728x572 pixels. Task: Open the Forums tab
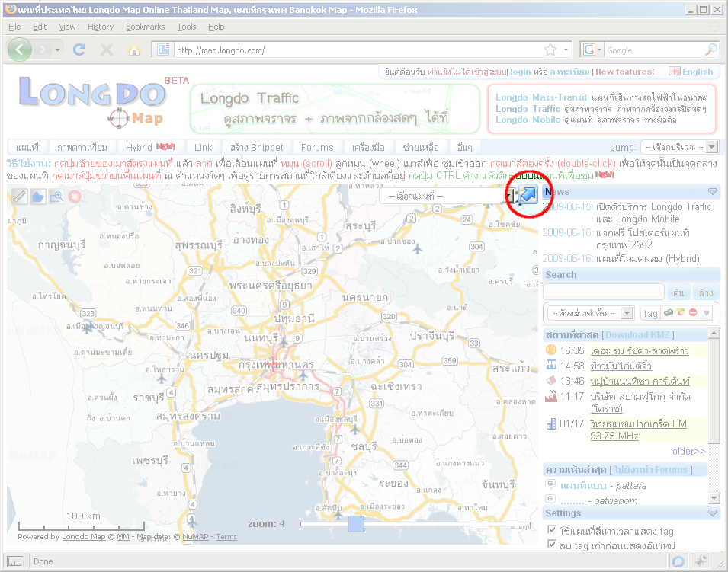tap(317, 147)
